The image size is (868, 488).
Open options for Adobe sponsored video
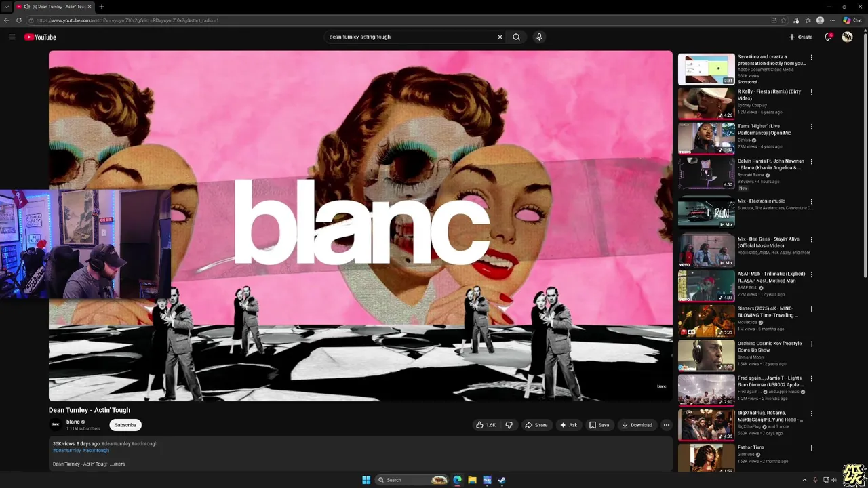[811, 58]
